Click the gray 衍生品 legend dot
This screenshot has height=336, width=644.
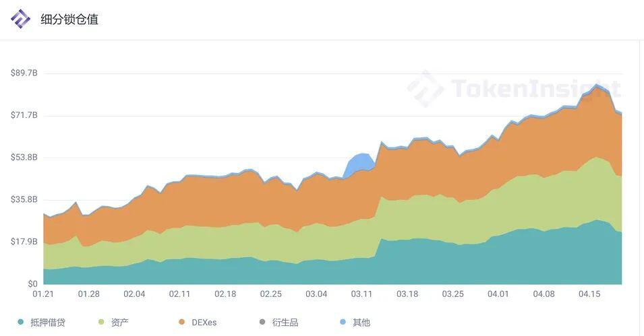tap(262, 322)
